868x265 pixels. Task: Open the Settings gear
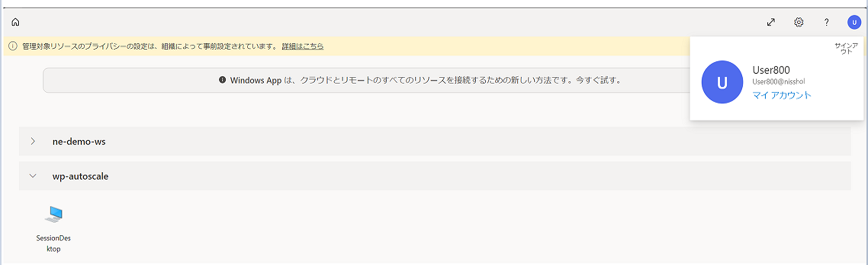pyautogui.click(x=799, y=22)
